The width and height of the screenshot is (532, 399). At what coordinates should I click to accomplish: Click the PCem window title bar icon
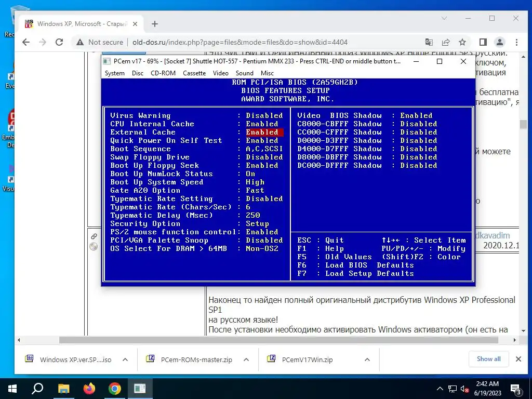coord(107,61)
